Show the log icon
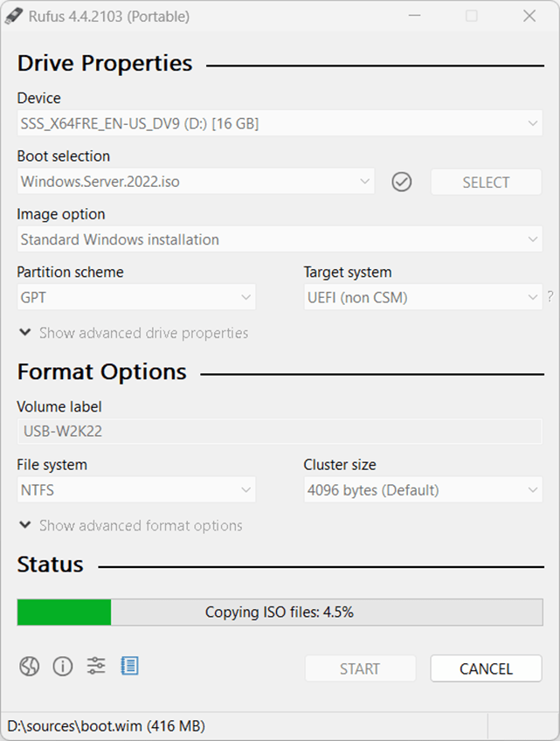This screenshot has height=741, width=560. pos(129,667)
